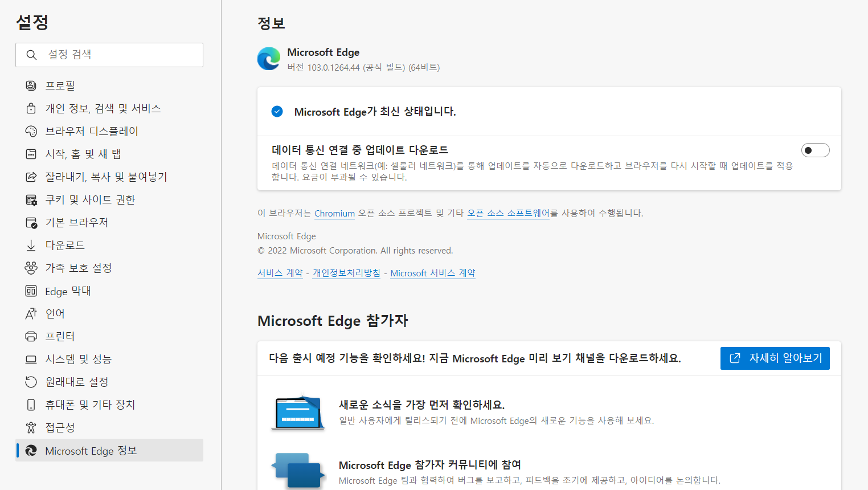Click the 다운로드 arrow icon
The image size is (868, 490).
click(x=31, y=245)
